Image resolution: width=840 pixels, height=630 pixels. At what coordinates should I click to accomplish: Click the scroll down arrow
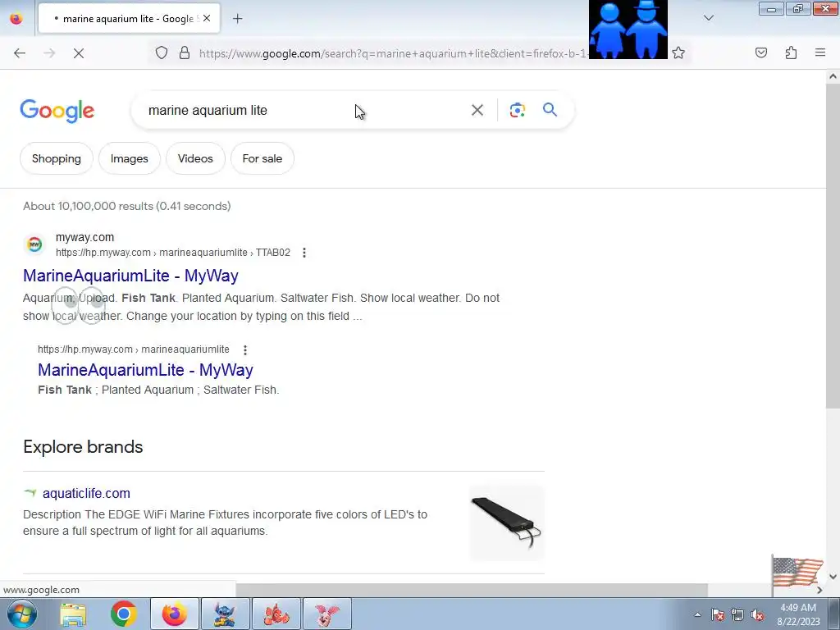tap(833, 577)
